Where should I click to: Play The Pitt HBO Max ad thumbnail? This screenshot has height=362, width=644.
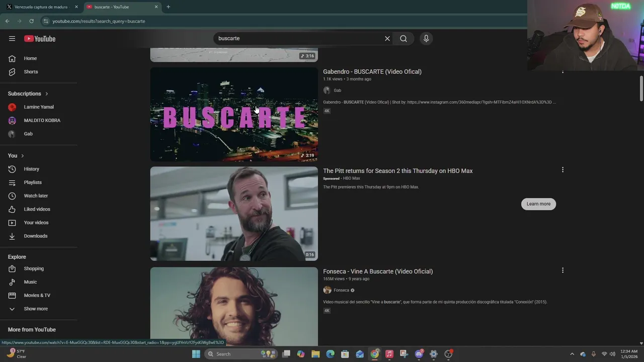tap(234, 214)
